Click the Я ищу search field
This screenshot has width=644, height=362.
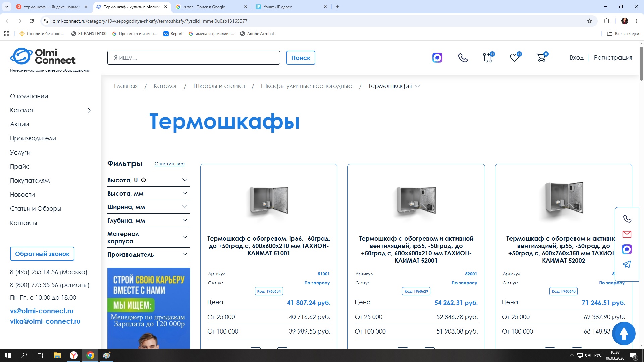194,58
